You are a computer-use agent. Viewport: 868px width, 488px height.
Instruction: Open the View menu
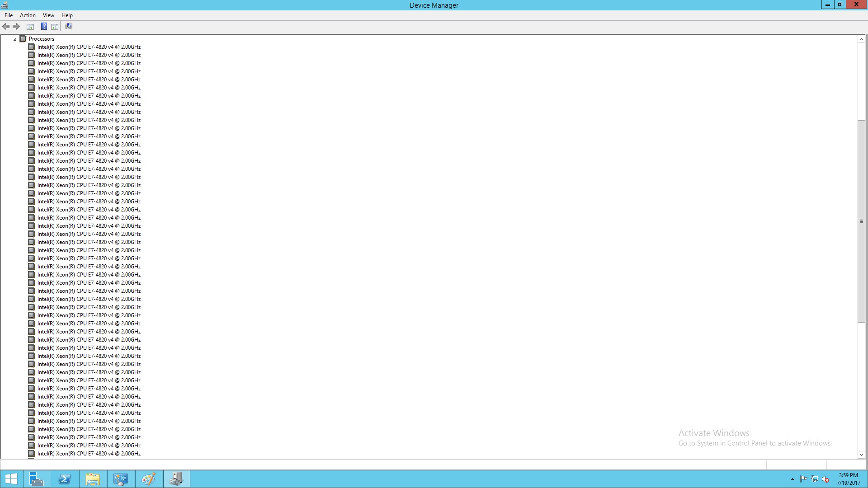tap(48, 15)
